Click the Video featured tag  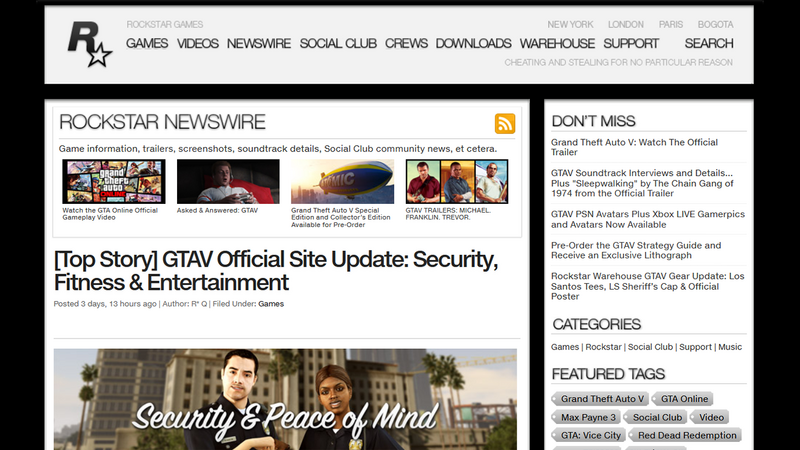pos(710,417)
